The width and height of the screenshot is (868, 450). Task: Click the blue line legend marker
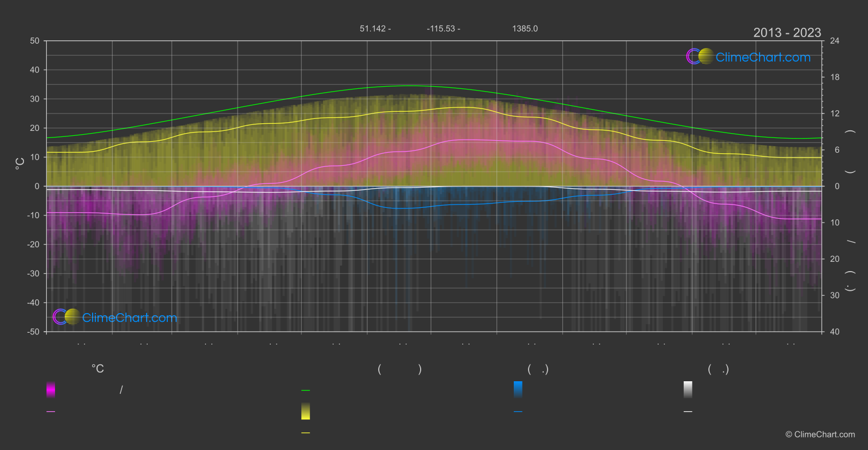(x=518, y=412)
